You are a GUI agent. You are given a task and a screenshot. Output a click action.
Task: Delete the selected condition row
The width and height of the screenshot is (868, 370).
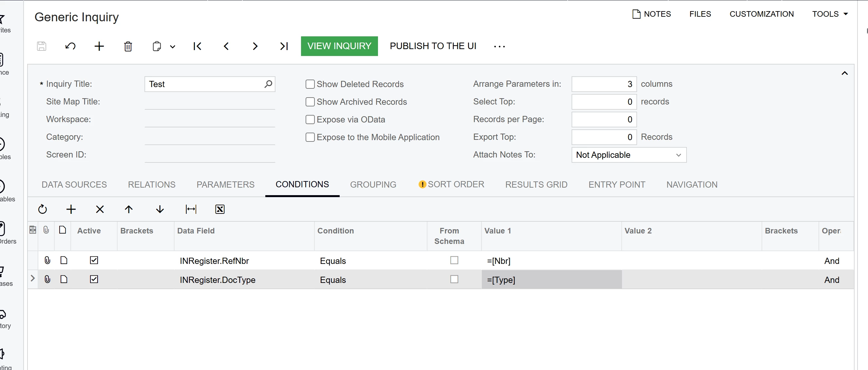[100, 209]
